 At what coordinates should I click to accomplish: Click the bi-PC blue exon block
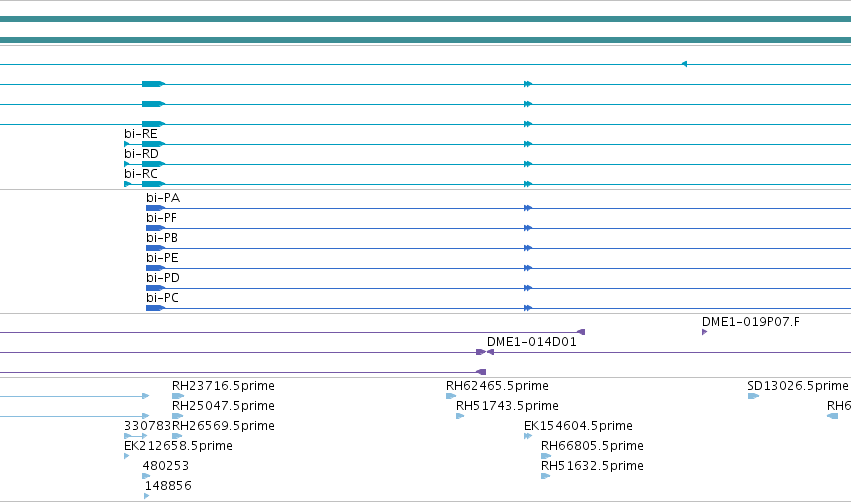pos(155,308)
